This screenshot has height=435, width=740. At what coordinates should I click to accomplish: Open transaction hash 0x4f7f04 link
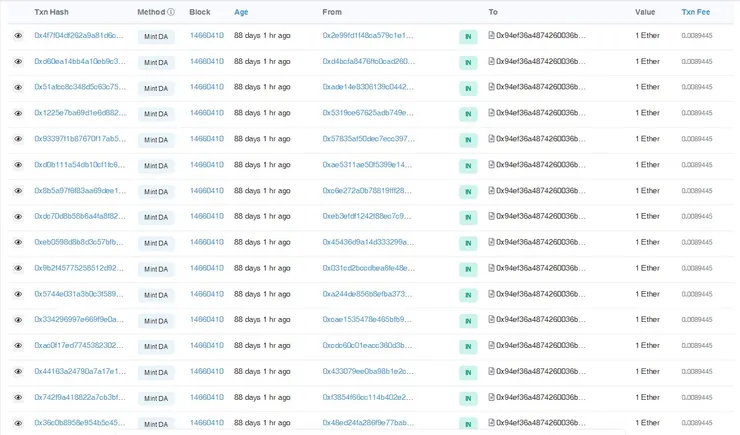click(x=79, y=35)
